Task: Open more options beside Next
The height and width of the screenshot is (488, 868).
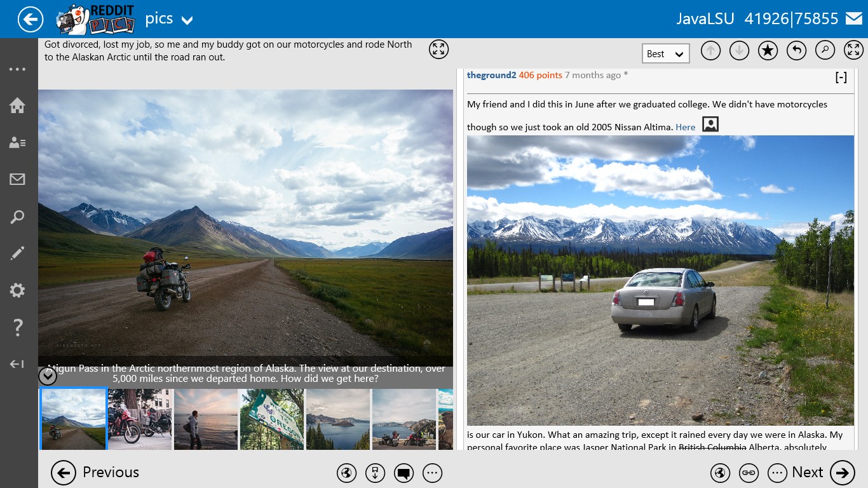Action: [x=777, y=473]
